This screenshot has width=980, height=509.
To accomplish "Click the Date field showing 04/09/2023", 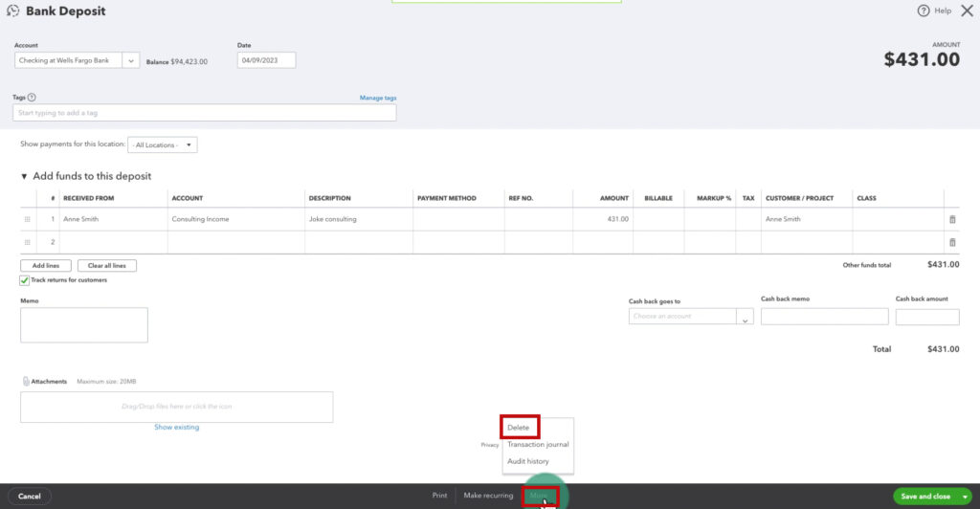I will (266, 60).
